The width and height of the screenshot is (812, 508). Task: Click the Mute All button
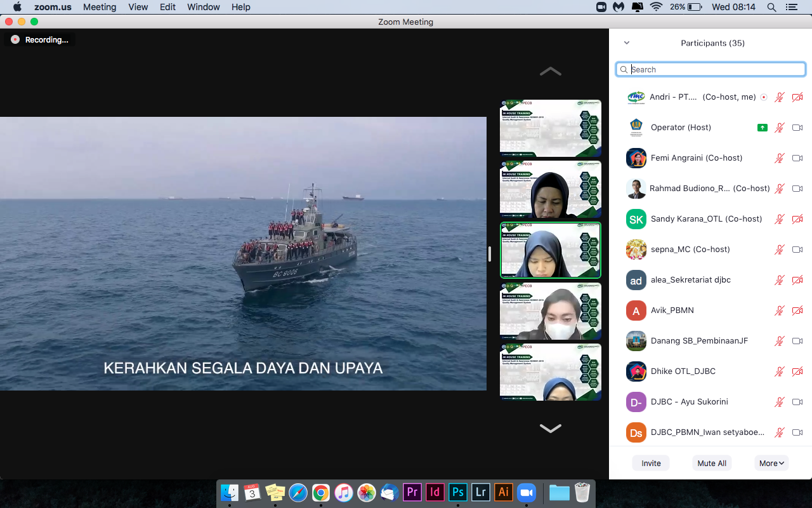(712, 463)
